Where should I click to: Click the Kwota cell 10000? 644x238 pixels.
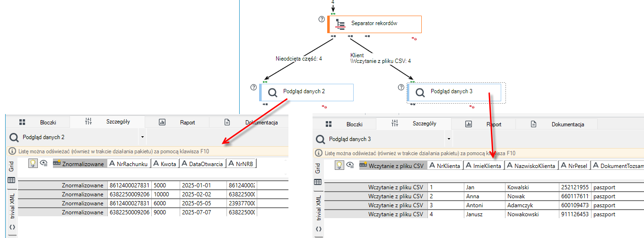[165, 194]
